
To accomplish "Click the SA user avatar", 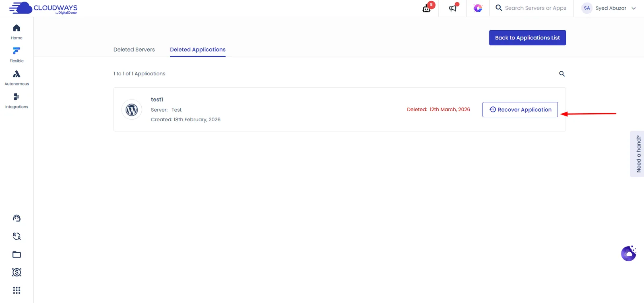I will [587, 8].
